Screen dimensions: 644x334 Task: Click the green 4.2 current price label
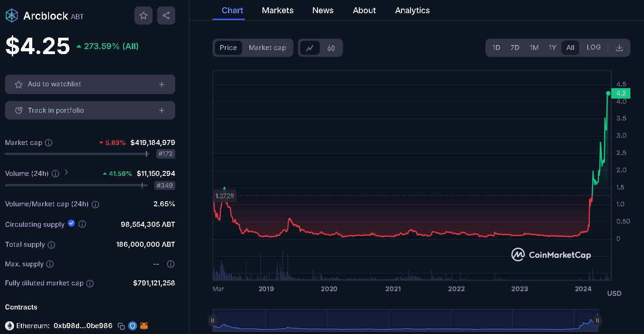pyautogui.click(x=621, y=93)
